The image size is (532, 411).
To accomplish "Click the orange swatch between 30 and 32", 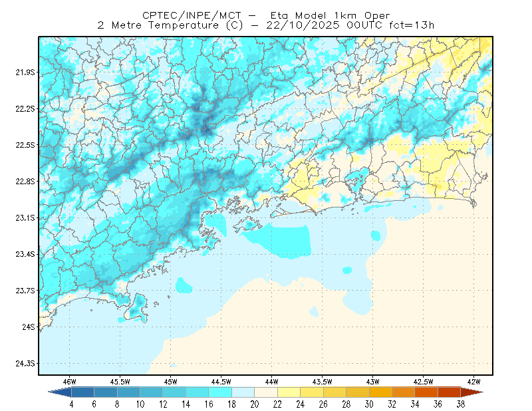I will point(380,392).
